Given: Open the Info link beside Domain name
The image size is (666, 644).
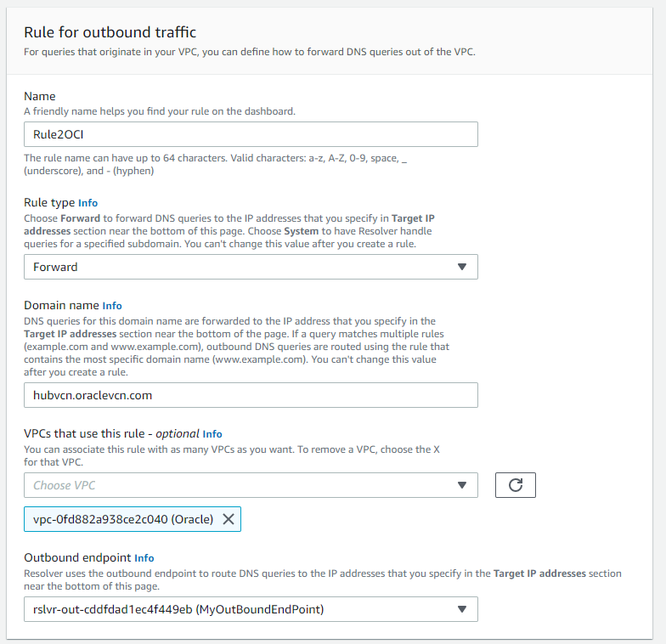Looking at the screenshot, I should pyautogui.click(x=112, y=305).
